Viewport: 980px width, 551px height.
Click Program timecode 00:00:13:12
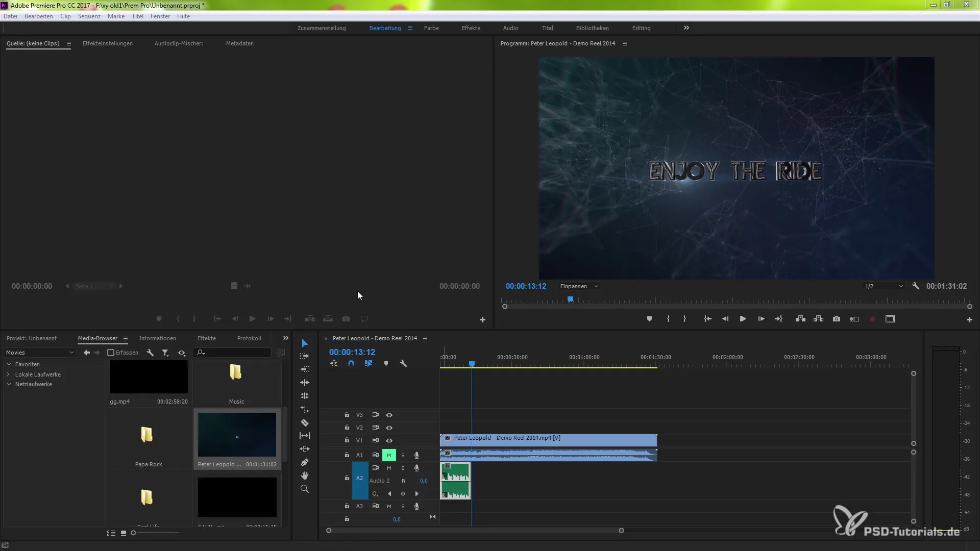pyautogui.click(x=526, y=286)
